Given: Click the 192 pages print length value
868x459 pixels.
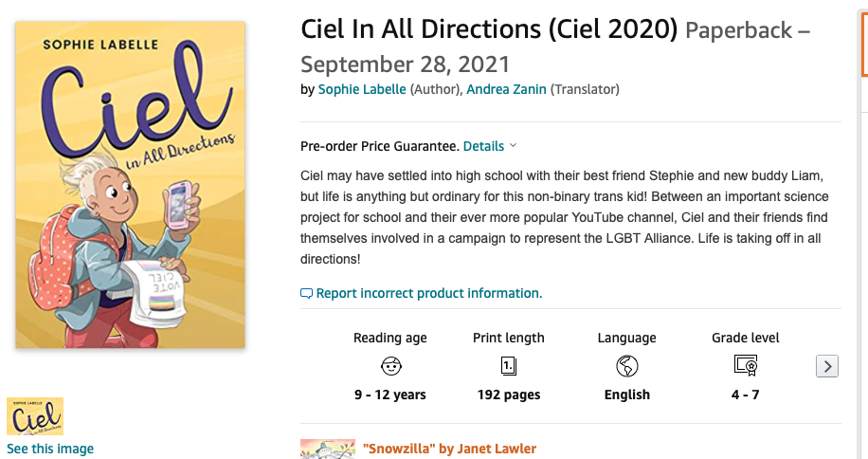Looking at the screenshot, I should point(509,395).
